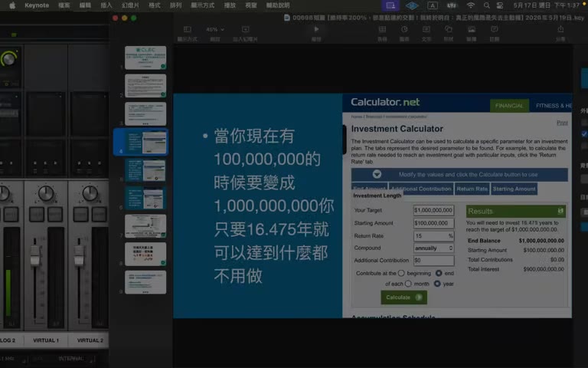Select the Investment Length calculator tab

(377, 195)
